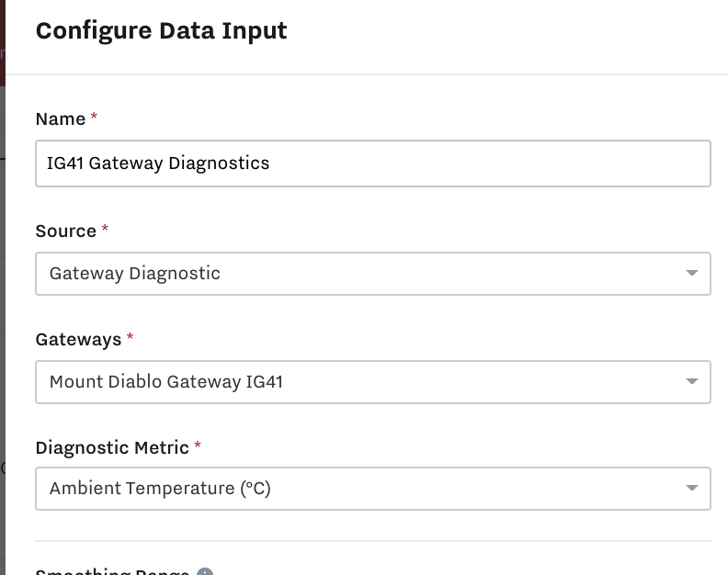Image resolution: width=728 pixels, height=575 pixels.
Task: Click the Smoothing Range info icon
Action: pyautogui.click(x=205, y=572)
